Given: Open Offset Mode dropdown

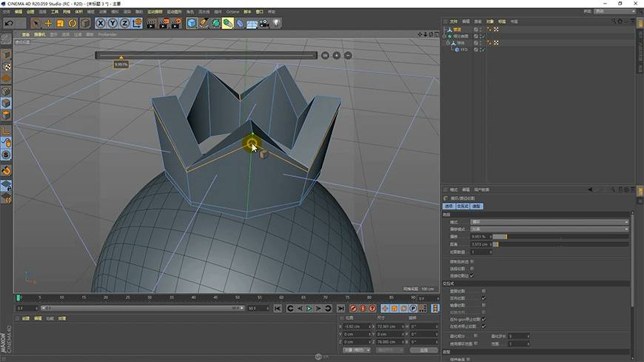Looking at the screenshot, I should [549, 229].
